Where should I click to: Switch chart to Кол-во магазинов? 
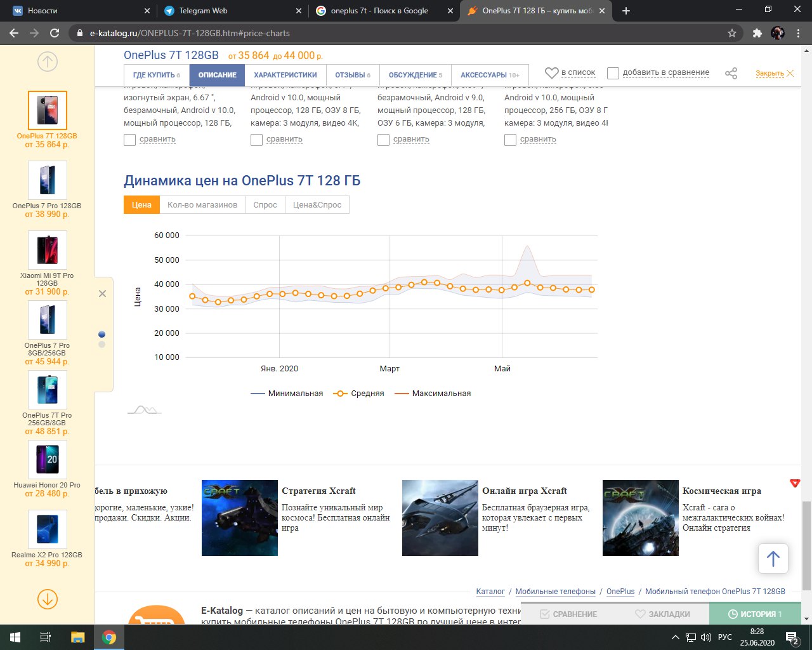click(202, 204)
